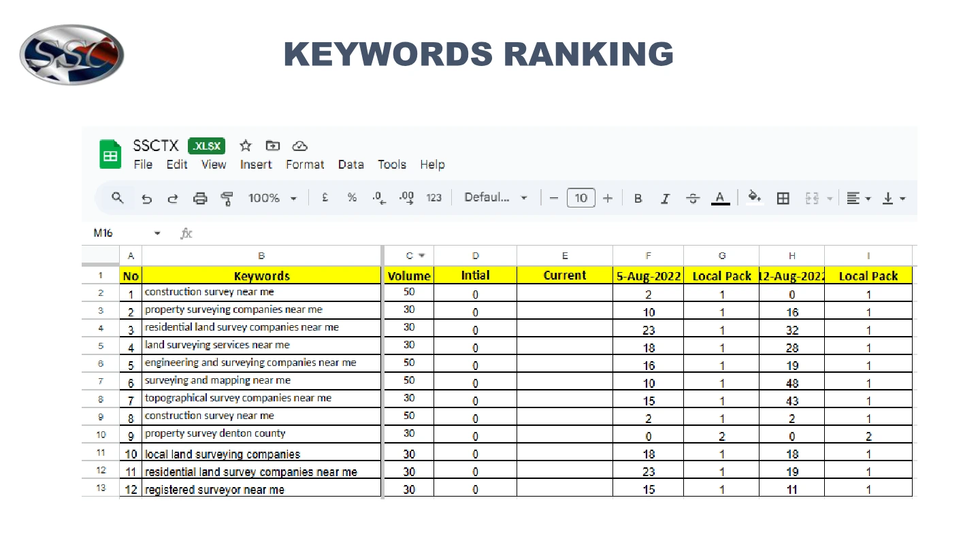Screen dimensions: 980x551
Task: Select column D header
Action: 475,256
